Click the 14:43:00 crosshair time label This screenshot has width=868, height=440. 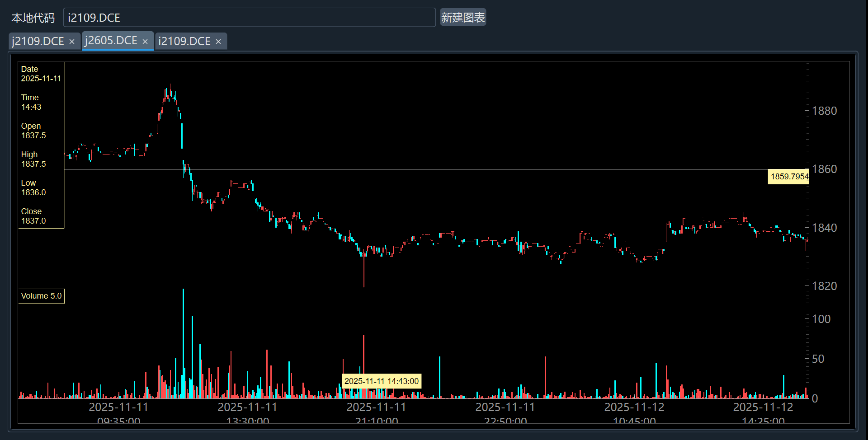tap(382, 381)
